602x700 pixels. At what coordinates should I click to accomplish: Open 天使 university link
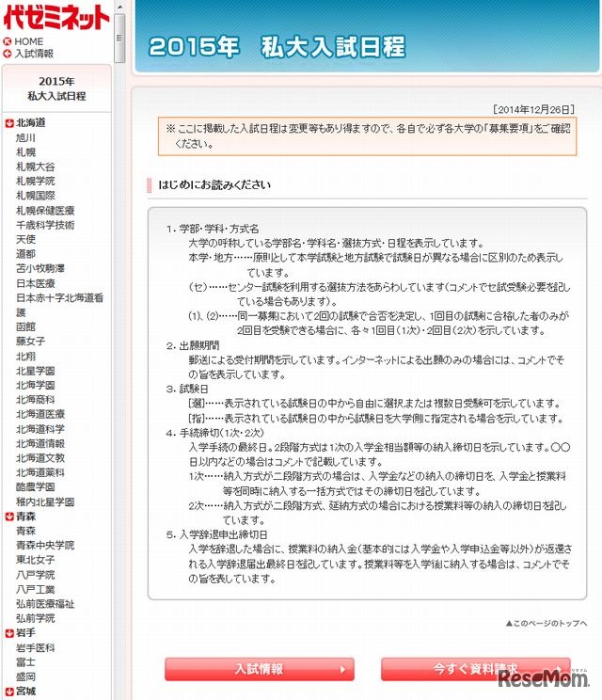(x=26, y=239)
